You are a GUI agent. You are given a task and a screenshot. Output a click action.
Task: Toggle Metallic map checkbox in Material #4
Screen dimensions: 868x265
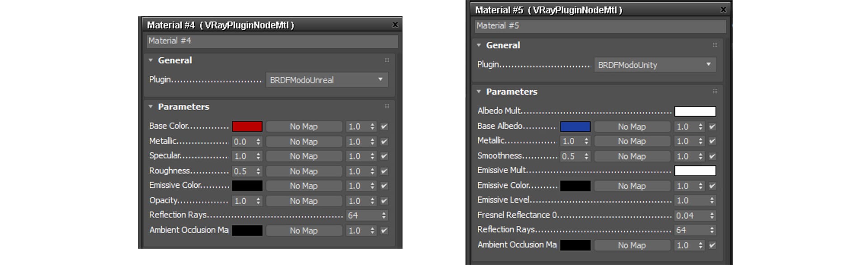tap(384, 141)
